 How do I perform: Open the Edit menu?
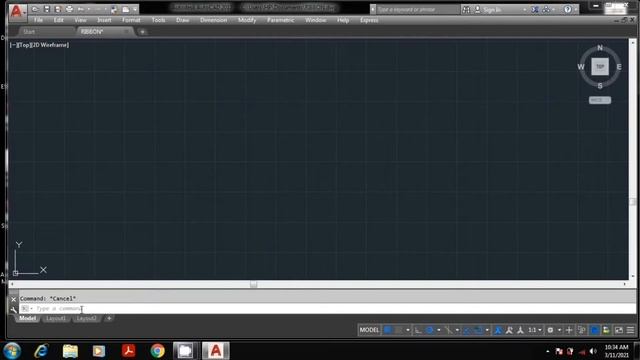coord(58,20)
